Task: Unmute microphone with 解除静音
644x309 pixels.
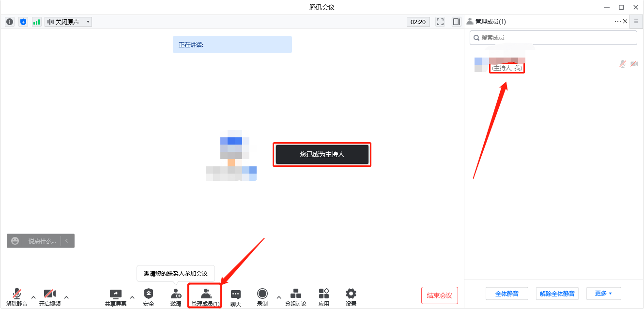Action: pos(17,297)
